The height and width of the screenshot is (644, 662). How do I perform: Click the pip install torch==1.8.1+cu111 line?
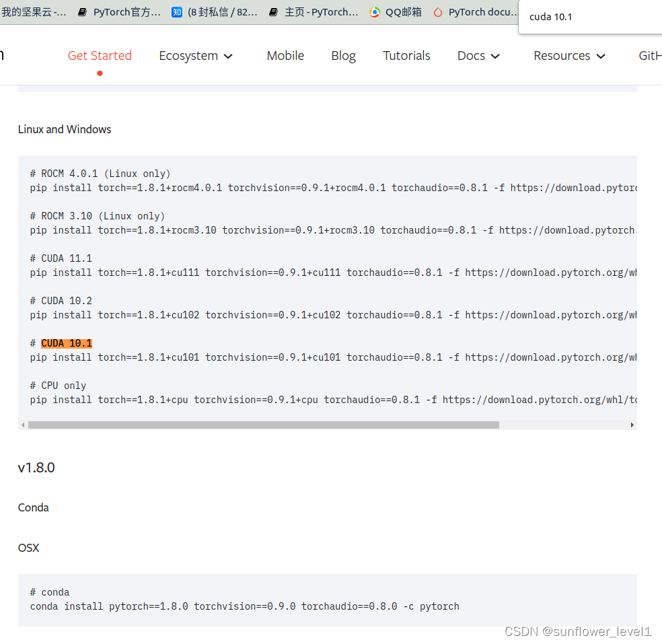333,273
